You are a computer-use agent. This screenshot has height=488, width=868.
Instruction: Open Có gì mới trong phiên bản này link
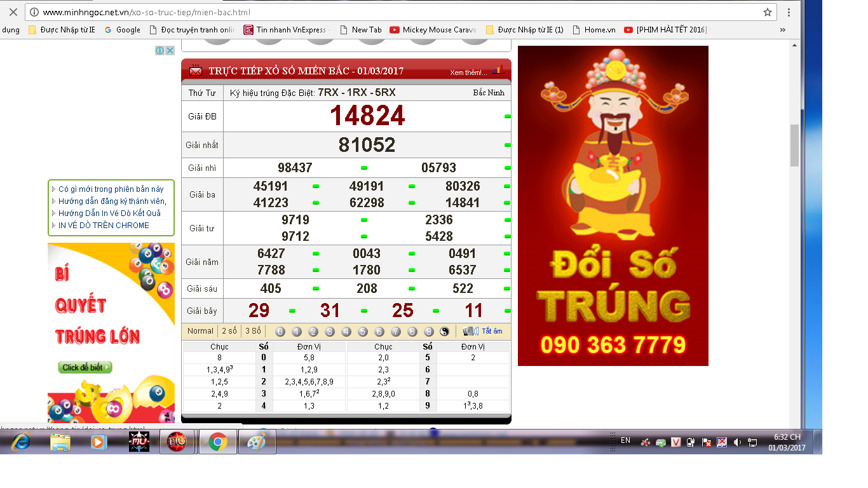pyautogui.click(x=111, y=189)
